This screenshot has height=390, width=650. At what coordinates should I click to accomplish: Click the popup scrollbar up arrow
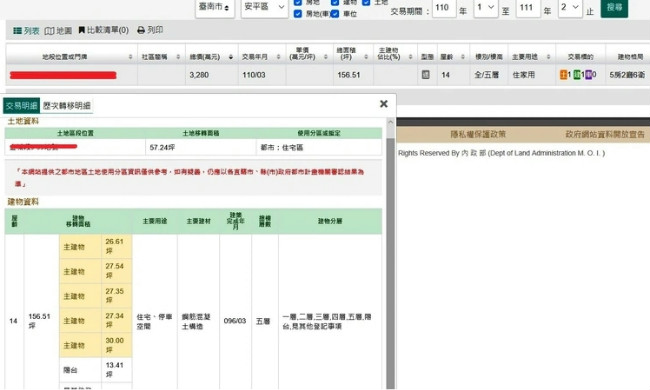pyautogui.click(x=390, y=123)
